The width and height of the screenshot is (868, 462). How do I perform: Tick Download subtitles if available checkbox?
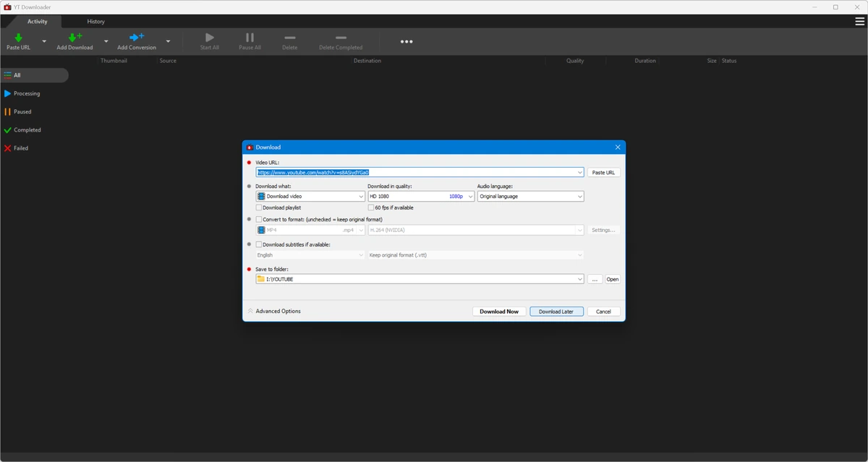tap(259, 244)
